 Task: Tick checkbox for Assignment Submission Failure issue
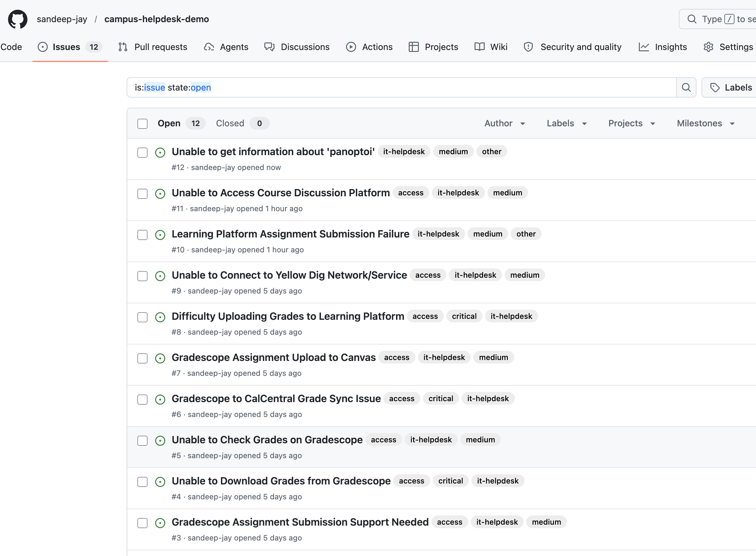(142, 235)
